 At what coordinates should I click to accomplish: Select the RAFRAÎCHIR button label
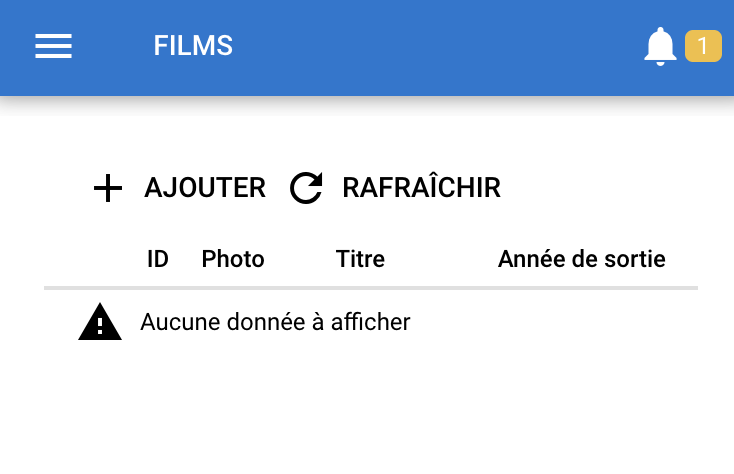pos(421,187)
